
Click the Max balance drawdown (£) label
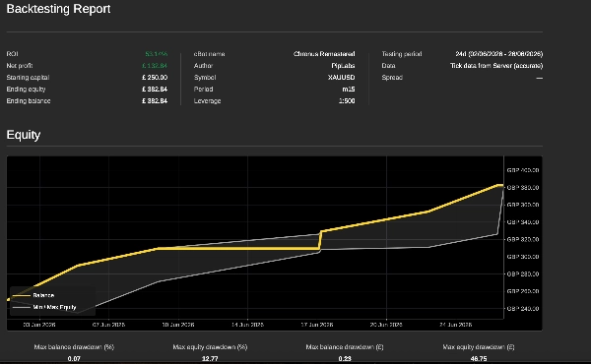tap(345, 347)
